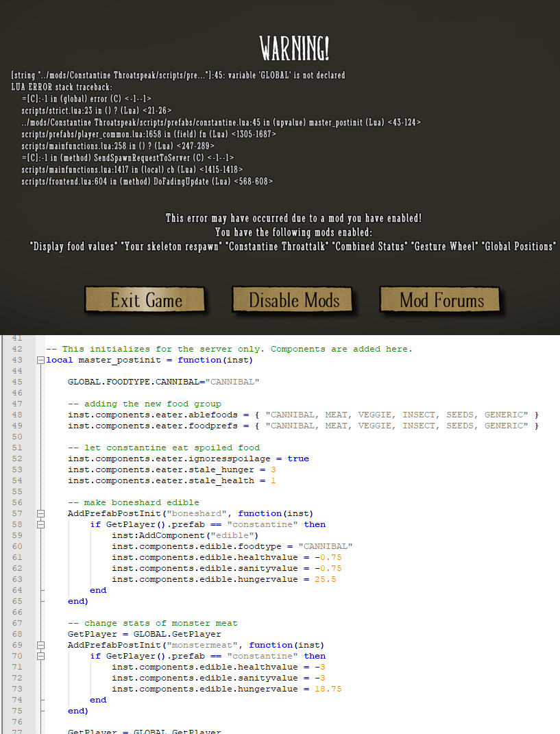The width and height of the screenshot is (560, 734).
Task: Click the Exit Game button
Action: coord(145,300)
